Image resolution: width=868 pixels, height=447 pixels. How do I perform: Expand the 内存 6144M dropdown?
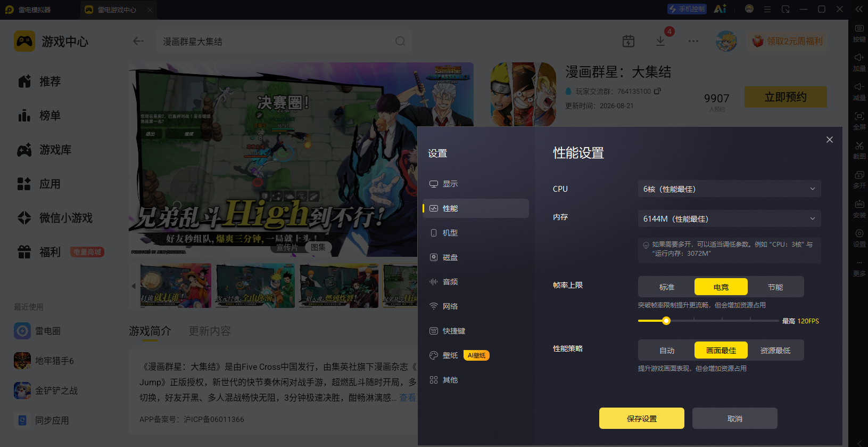coord(729,219)
